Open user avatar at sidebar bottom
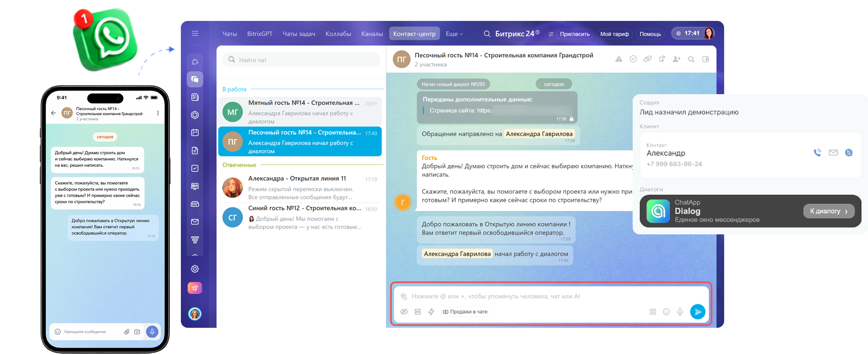 (195, 314)
